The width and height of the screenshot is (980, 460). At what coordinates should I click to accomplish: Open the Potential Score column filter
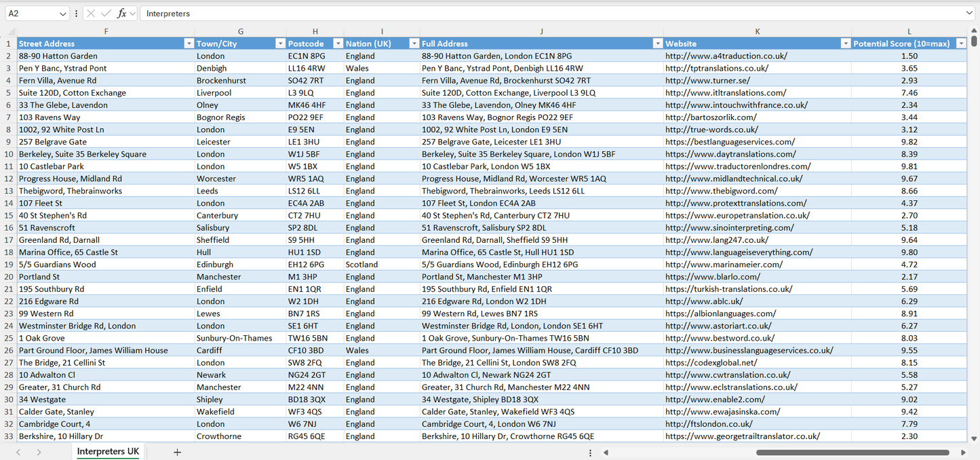coord(962,43)
